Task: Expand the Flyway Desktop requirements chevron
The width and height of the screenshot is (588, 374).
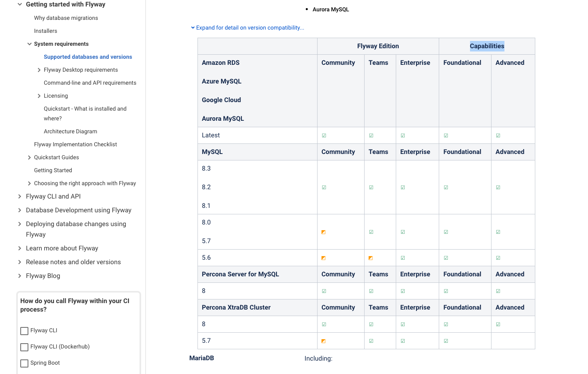Action: [39, 70]
